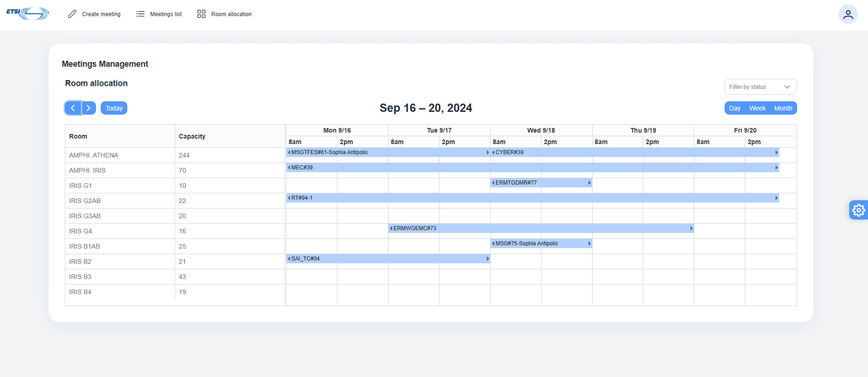The width and height of the screenshot is (868, 377).
Task: Open the MSGTFES#81-Sophia Antipolis meeting bar
Action: click(388, 152)
